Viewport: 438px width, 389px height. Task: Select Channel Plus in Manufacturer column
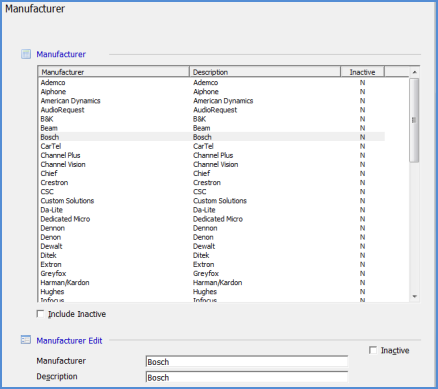point(60,155)
